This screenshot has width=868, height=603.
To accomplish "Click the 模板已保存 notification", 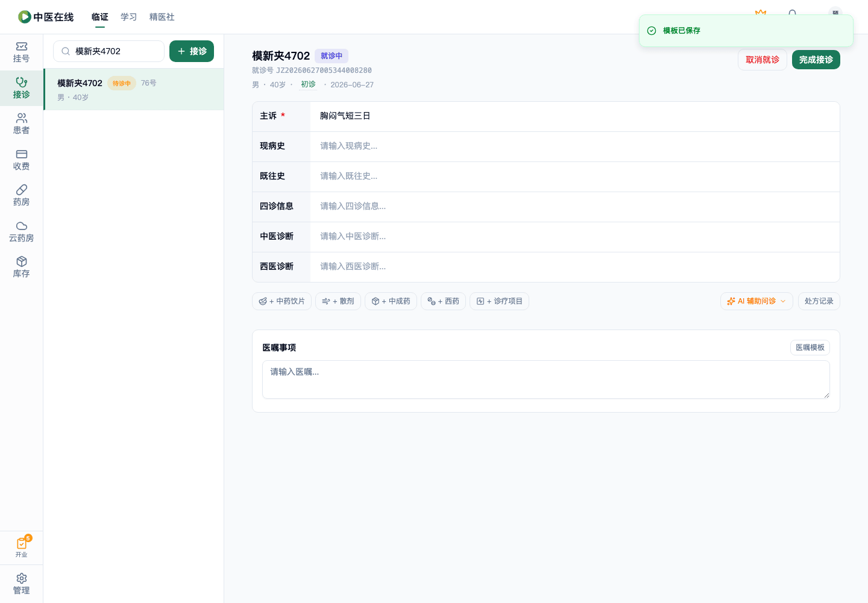I will coord(746,31).
